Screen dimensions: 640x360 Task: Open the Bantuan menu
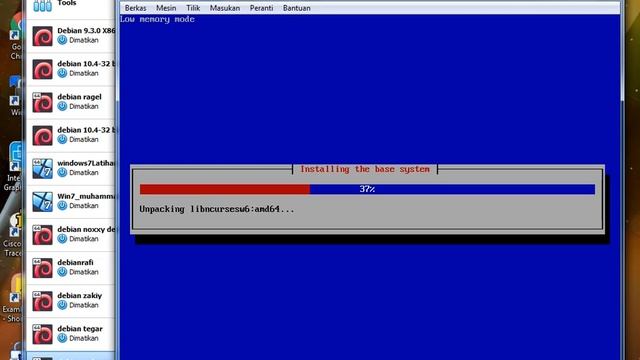point(297,8)
